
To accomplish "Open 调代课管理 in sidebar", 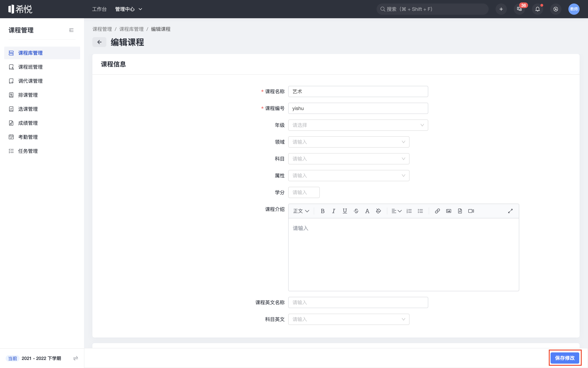I will tap(42, 81).
